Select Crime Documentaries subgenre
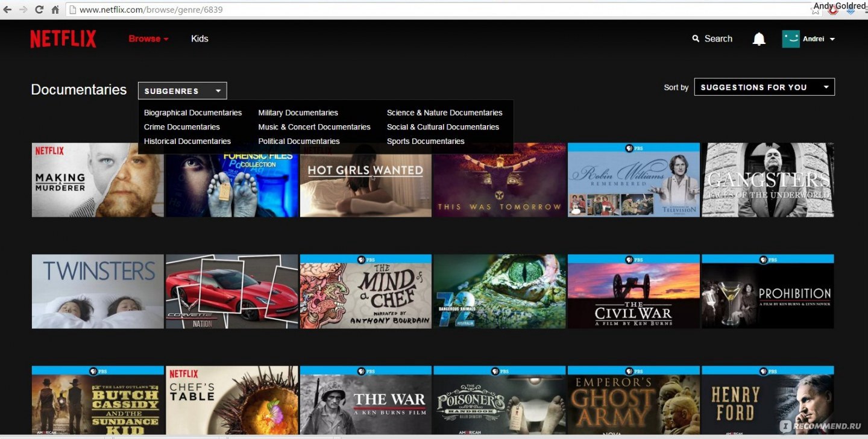Image resolution: width=868 pixels, height=439 pixels. coord(182,127)
